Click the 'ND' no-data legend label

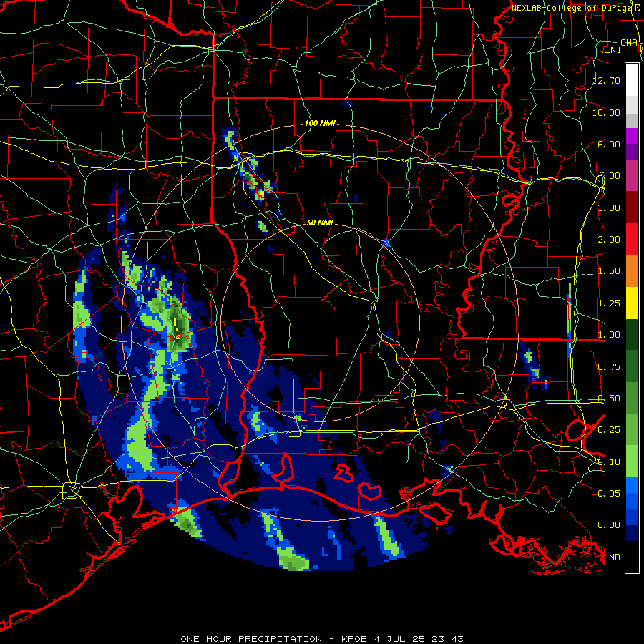[615, 557]
